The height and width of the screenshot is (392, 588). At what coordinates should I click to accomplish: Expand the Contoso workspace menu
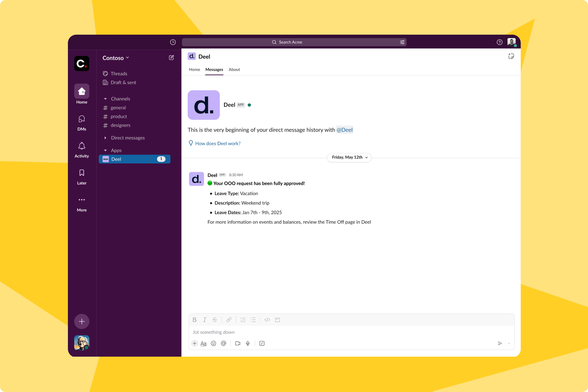coord(115,58)
